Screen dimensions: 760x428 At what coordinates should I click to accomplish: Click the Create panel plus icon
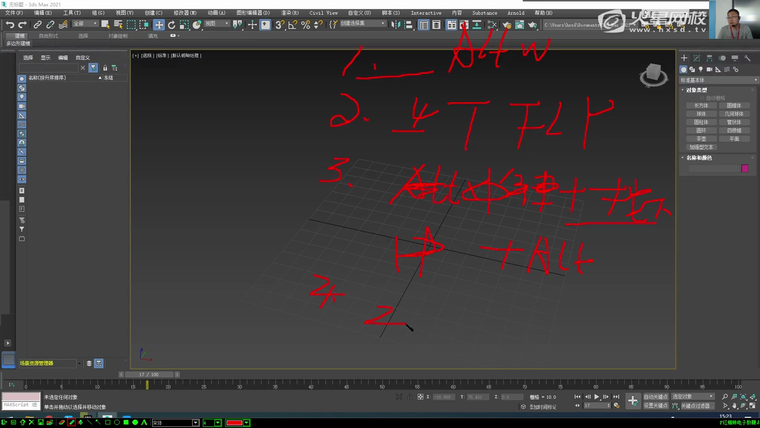pyautogui.click(x=685, y=58)
